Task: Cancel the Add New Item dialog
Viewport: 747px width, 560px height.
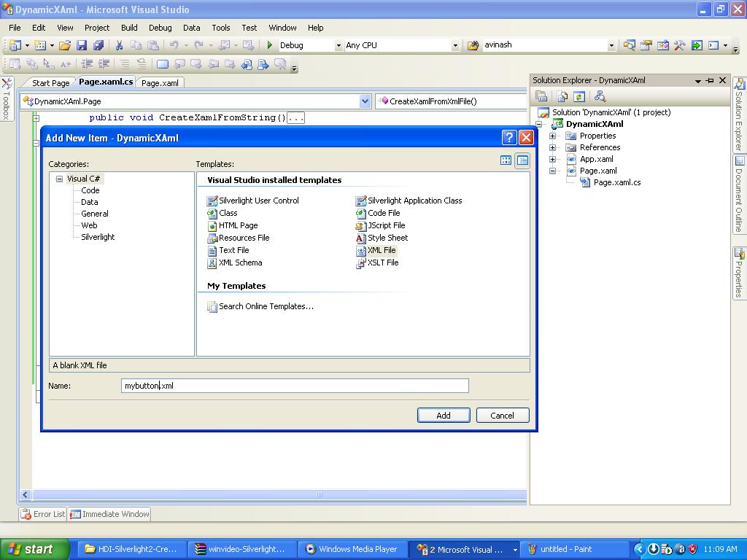Action: (503, 415)
